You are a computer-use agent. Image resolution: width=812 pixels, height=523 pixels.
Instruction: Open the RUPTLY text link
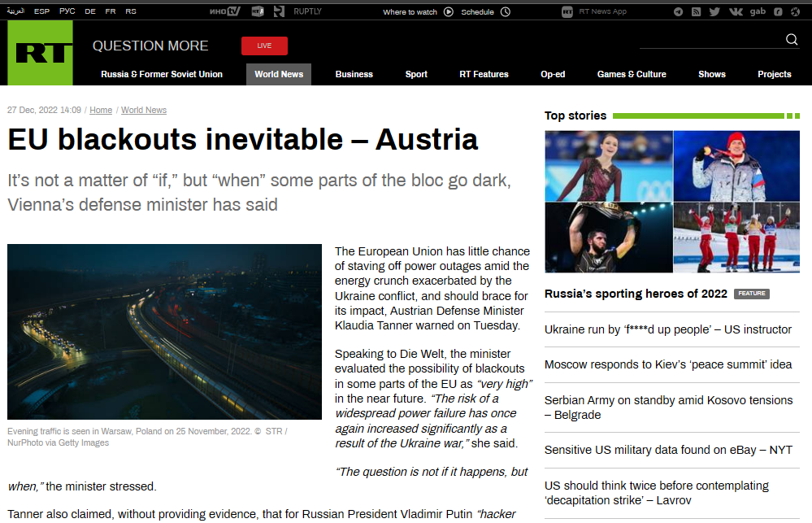(307, 11)
